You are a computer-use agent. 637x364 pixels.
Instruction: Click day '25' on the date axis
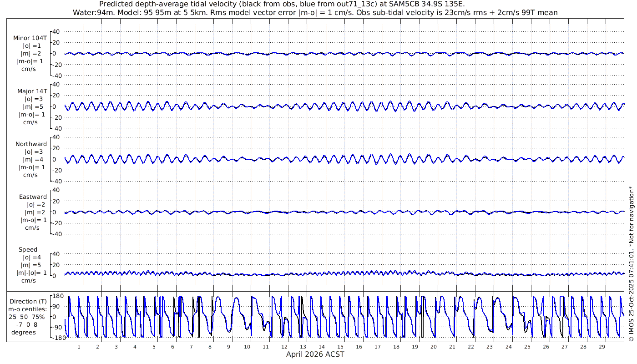point(527,347)
